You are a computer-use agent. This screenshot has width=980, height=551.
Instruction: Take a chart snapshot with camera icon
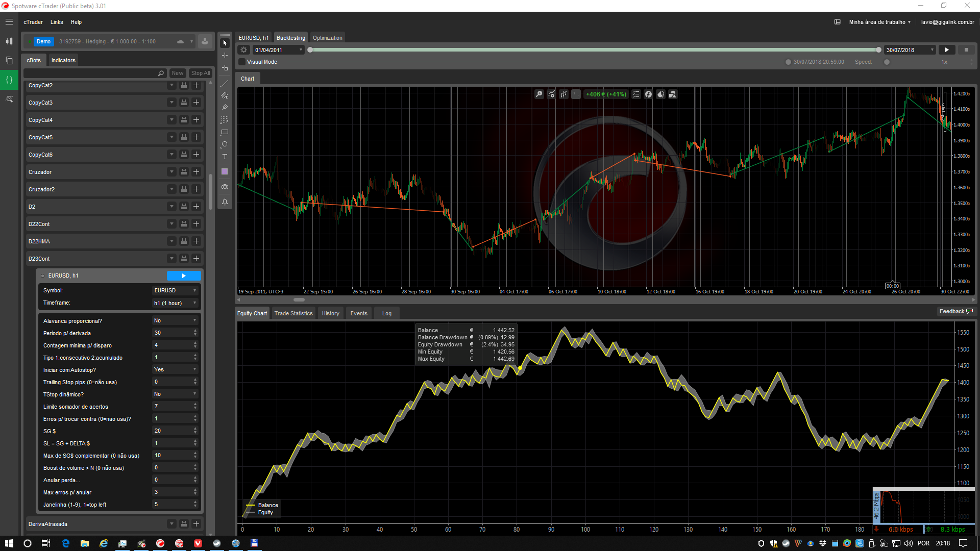[x=225, y=187]
